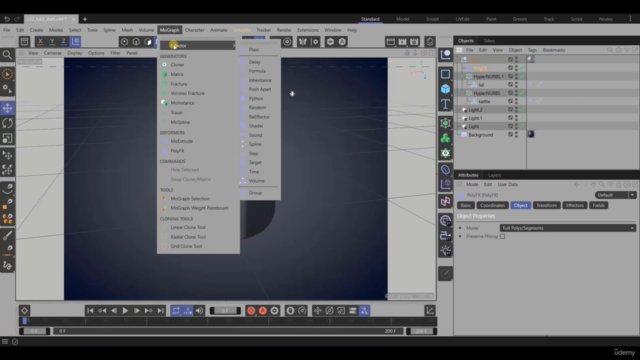Jump to next keyframe

tap(149, 311)
